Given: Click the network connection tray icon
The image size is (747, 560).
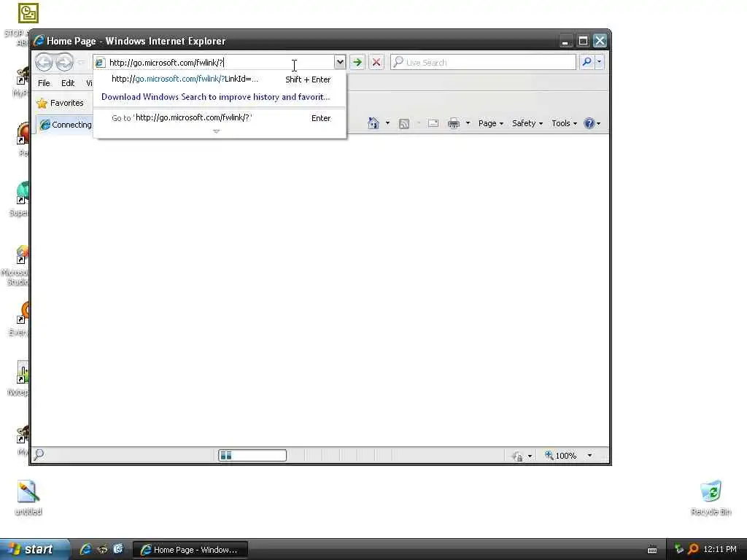Looking at the screenshot, I should pyautogui.click(x=679, y=550).
